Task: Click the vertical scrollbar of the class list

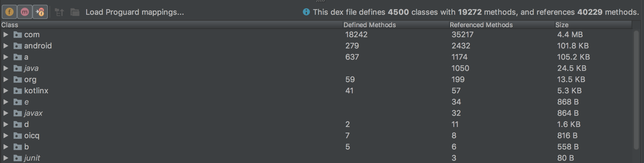Action: click(636, 90)
